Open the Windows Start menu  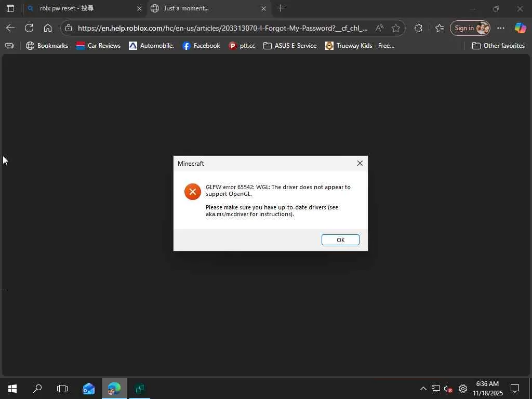click(12, 389)
